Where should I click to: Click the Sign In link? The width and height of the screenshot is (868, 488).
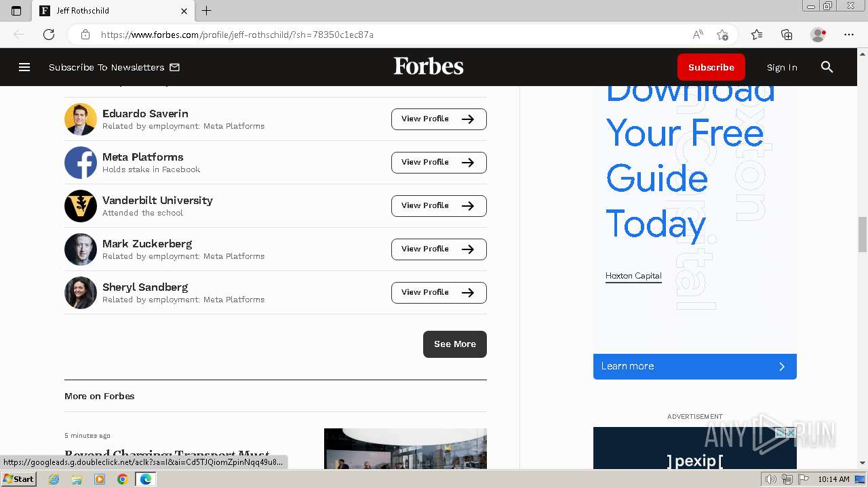pyautogui.click(x=782, y=67)
